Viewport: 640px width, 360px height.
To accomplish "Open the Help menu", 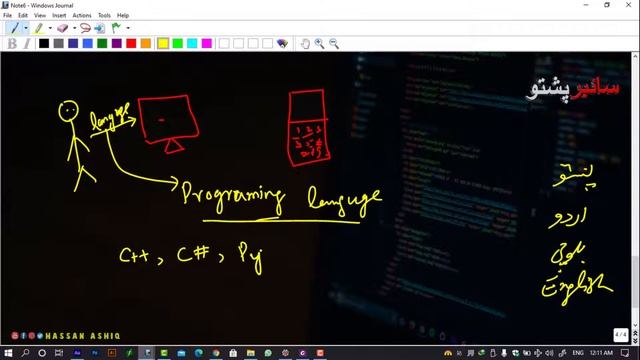I will pos(123,15).
